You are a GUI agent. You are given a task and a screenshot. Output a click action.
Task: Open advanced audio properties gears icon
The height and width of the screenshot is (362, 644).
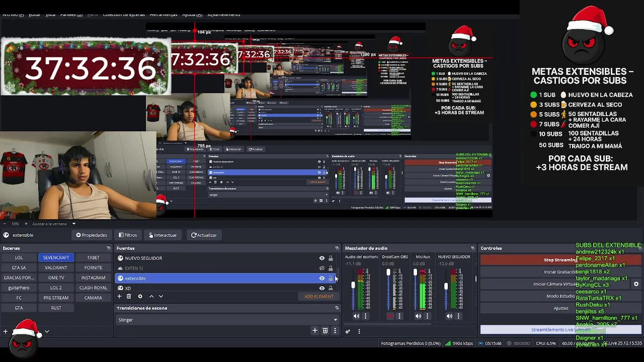pos(348,331)
